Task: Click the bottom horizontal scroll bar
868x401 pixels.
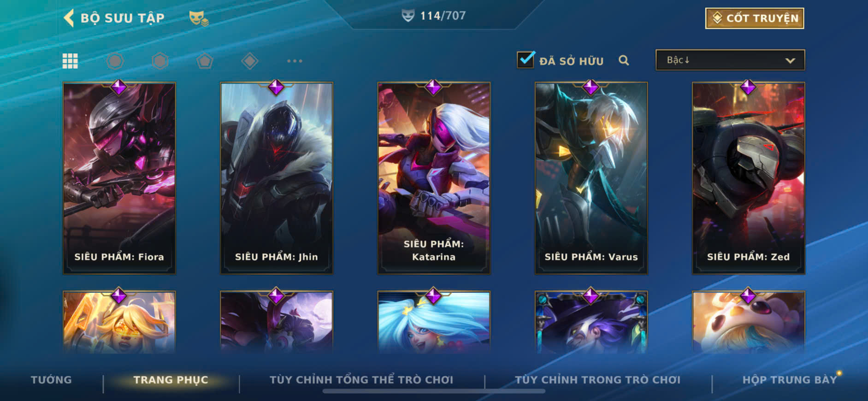Action: pyautogui.click(x=434, y=391)
